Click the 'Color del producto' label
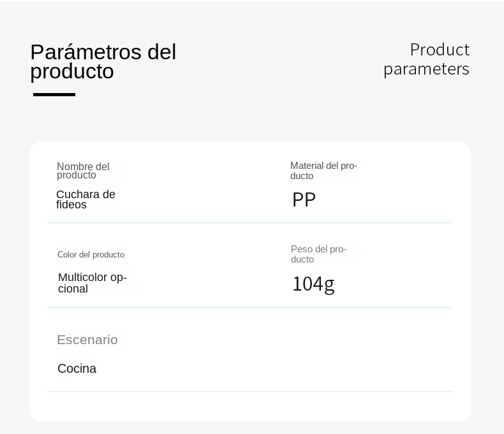504x434 pixels. click(x=91, y=254)
